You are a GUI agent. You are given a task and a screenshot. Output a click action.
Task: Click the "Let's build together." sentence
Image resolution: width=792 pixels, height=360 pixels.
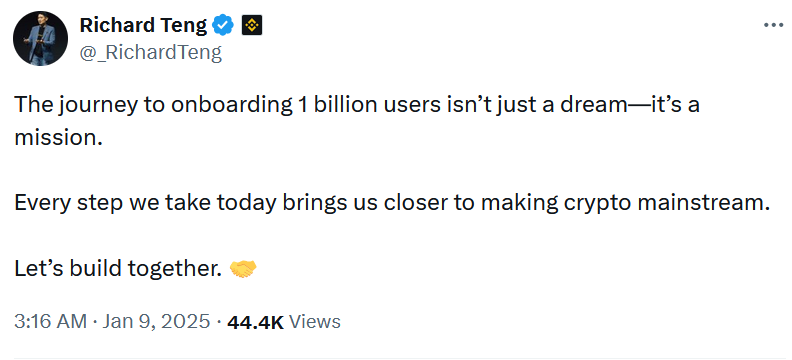118,269
